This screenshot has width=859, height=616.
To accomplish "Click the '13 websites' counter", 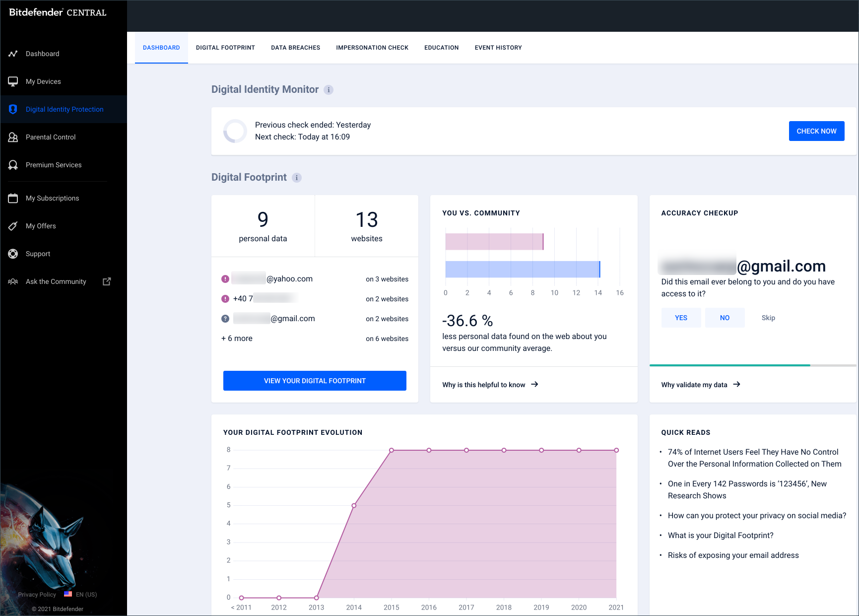I will click(x=367, y=226).
